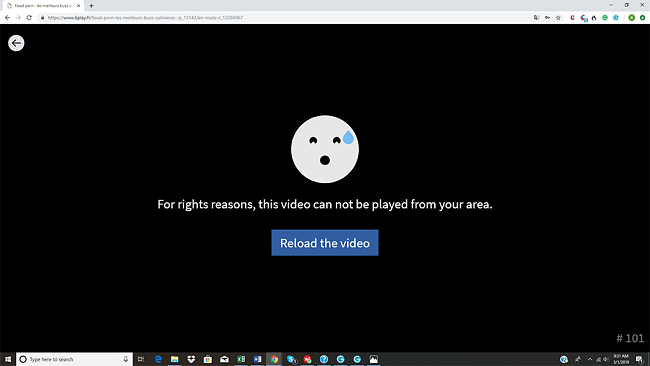
Task: Click the dark green circle icon at toolbar end
Action: (642, 18)
